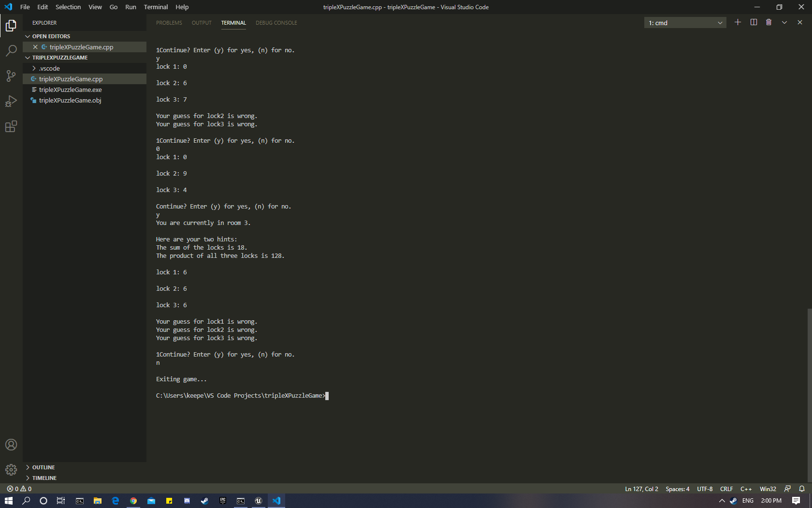Open the Mail app from taskbar
The width and height of the screenshot is (812, 508).
click(151, 501)
